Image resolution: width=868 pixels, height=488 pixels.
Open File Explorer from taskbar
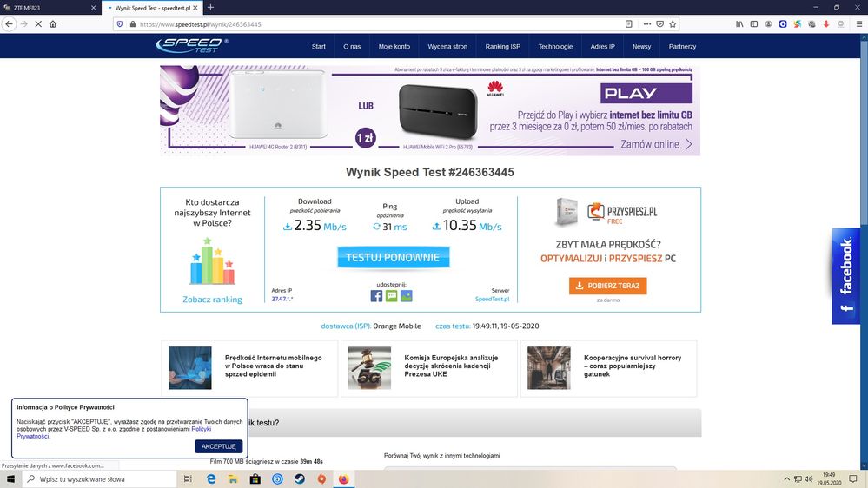pyautogui.click(x=233, y=479)
